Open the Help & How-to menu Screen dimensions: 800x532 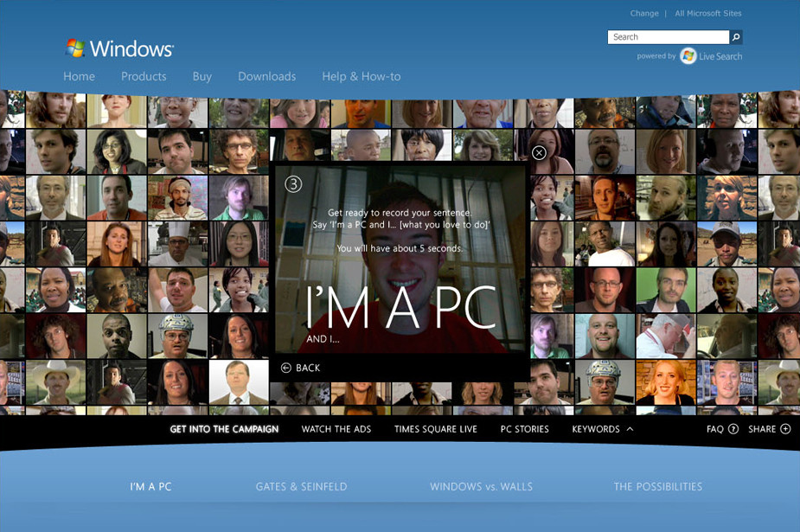pyautogui.click(x=362, y=76)
